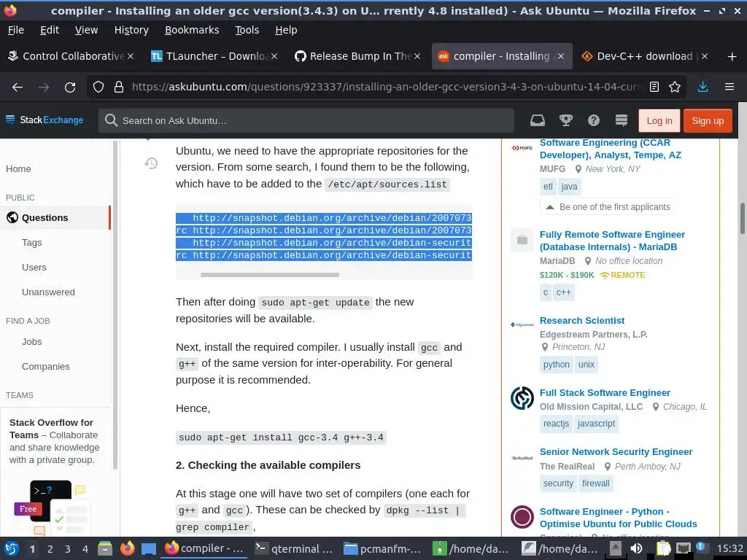The image size is (747, 560).
Task: Open Unanswered in the left sidebar
Action: [48, 292]
